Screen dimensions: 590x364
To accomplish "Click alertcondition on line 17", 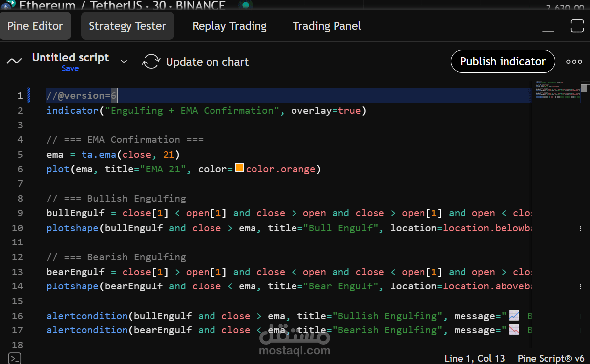I will (87, 330).
